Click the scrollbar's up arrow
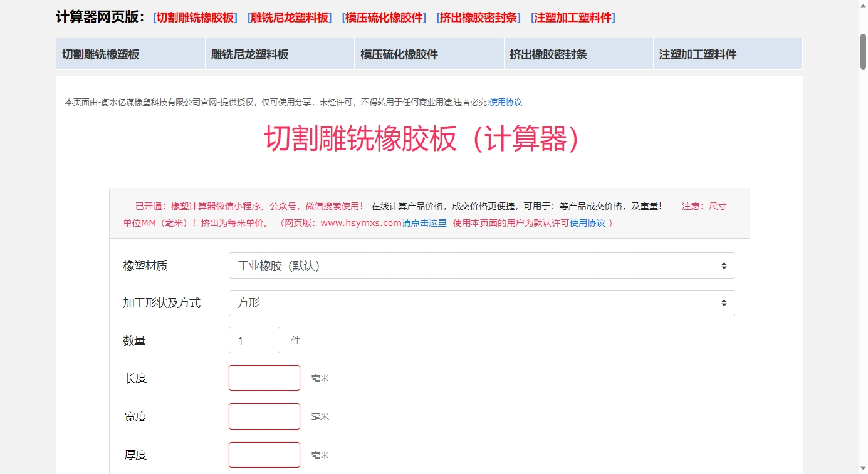Image resolution: width=868 pixels, height=474 pixels. (x=863, y=5)
